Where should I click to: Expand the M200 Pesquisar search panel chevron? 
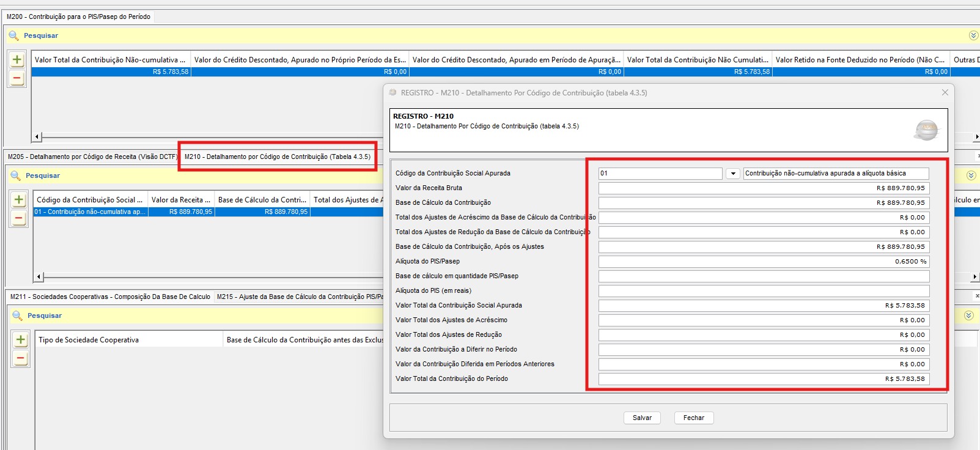973,35
